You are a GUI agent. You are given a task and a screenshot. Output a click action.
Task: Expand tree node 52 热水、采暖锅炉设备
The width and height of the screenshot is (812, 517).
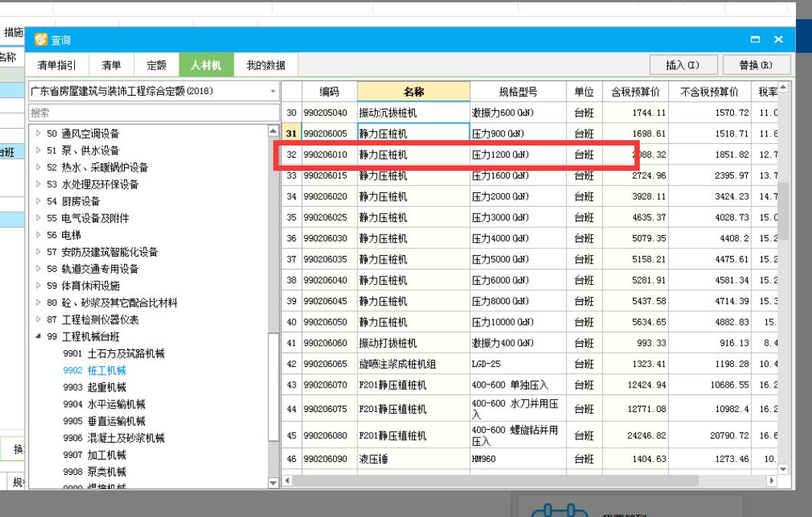click(38, 167)
